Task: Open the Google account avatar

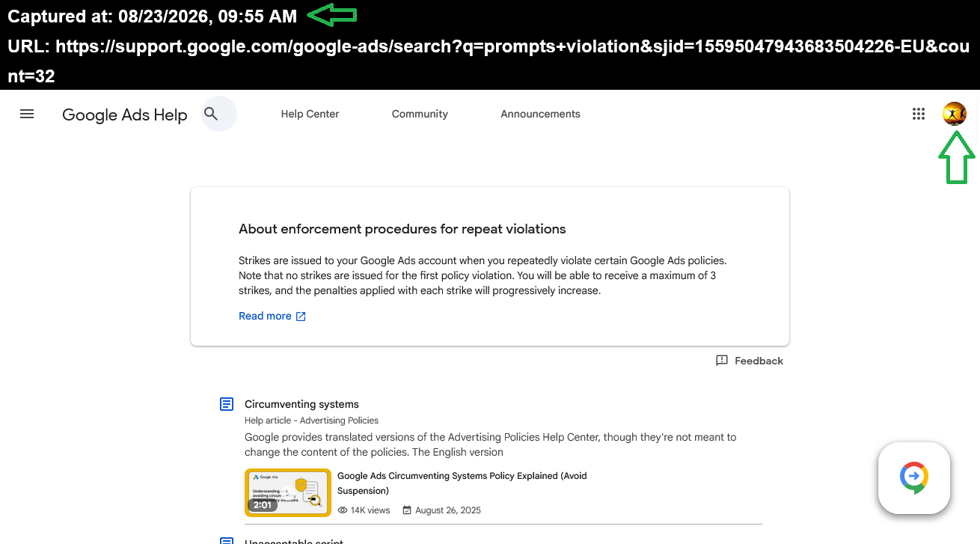Action: (955, 114)
